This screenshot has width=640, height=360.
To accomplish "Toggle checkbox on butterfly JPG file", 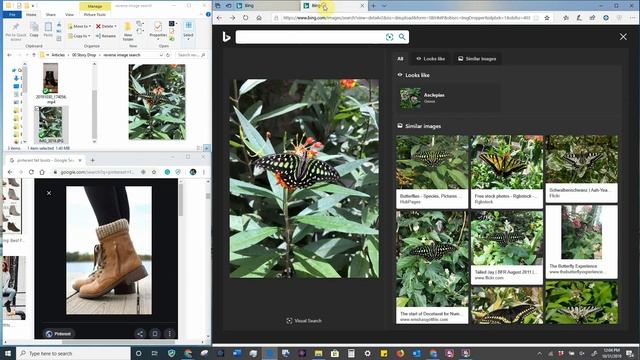I will point(37,109).
